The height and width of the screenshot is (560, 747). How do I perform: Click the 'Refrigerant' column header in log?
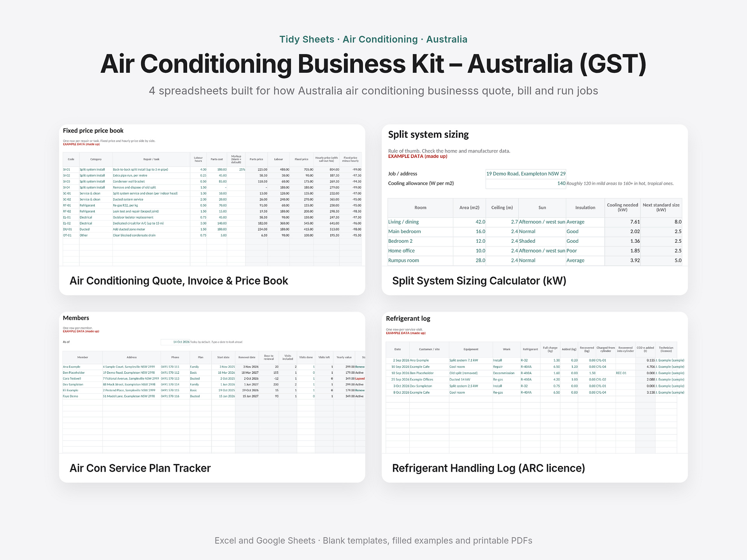click(530, 349)
